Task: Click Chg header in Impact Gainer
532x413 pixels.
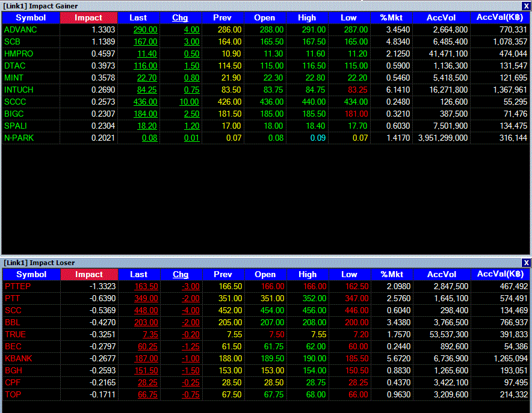Action: (x=180, y=17)
